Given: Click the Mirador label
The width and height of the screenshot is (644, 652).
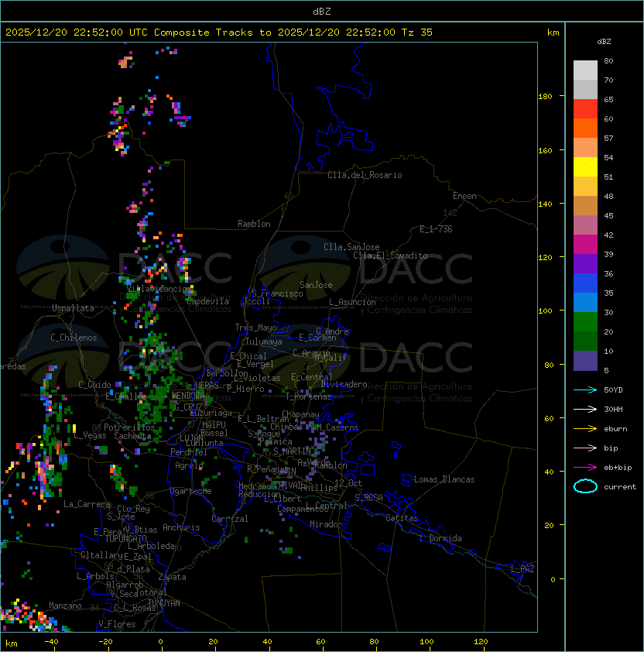Looking at the screenshot, I should point(327,524).
